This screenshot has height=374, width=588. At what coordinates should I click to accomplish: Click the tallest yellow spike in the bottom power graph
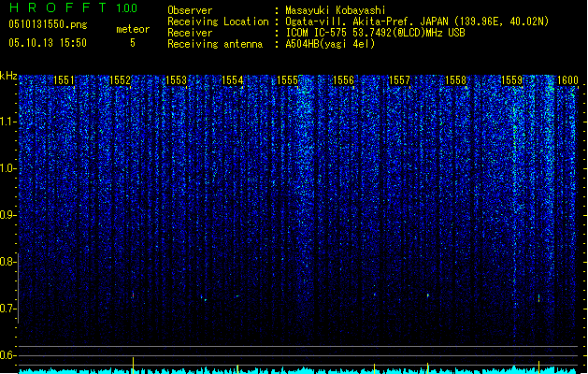133,365
